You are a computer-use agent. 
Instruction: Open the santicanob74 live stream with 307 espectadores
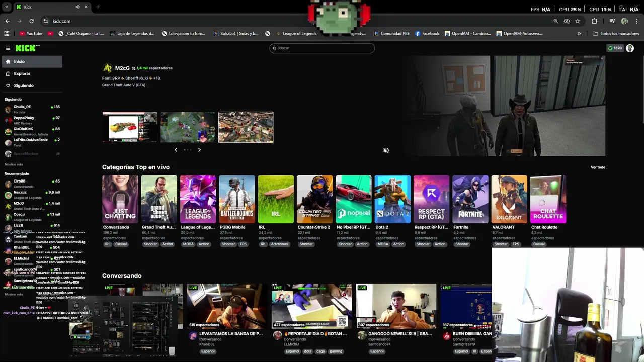[396, 306]
